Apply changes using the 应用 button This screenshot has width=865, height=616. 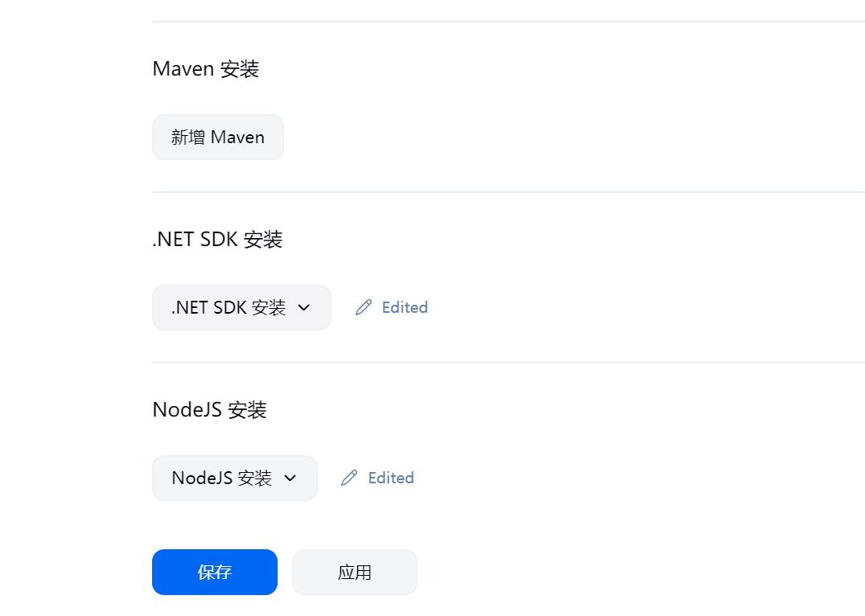tap(354, 572)
